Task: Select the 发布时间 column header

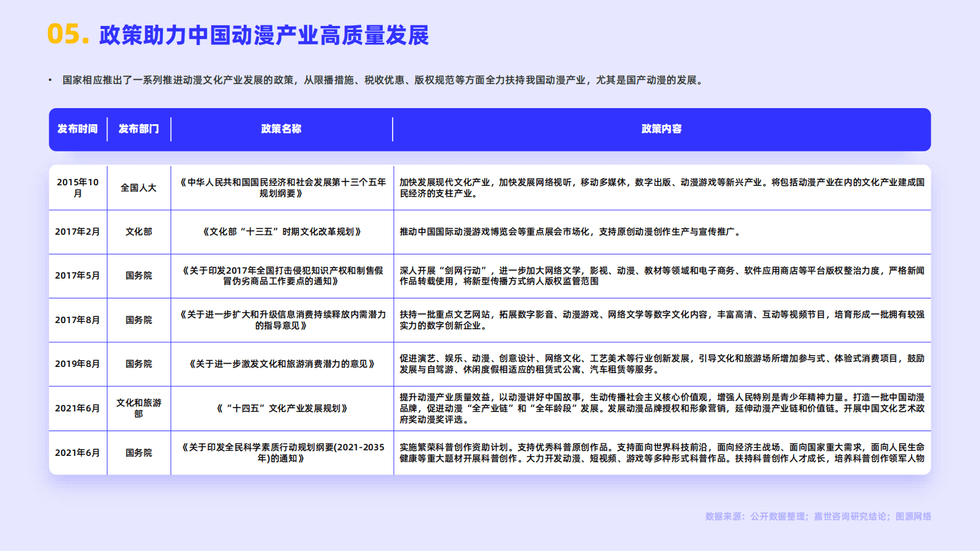Action: [x=77, y=129]
